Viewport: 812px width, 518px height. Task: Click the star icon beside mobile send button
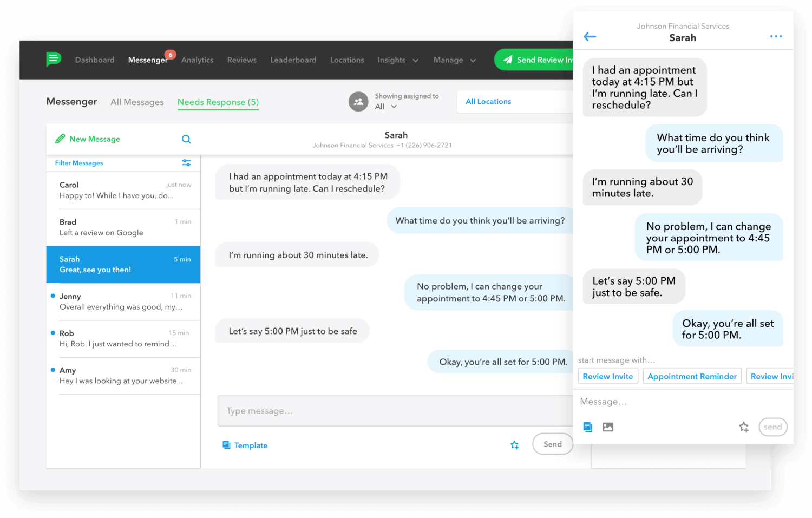(744, 427)
